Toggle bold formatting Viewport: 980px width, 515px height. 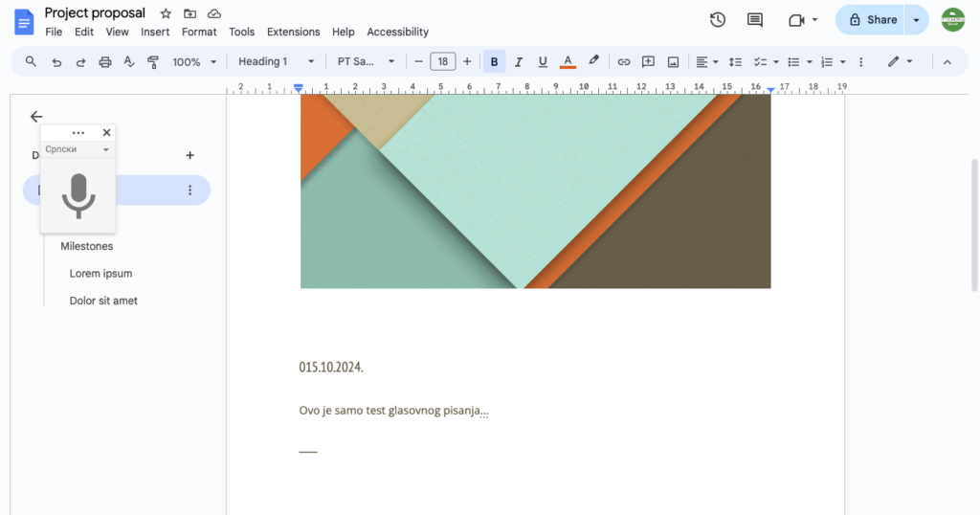[x=494, y=62]
